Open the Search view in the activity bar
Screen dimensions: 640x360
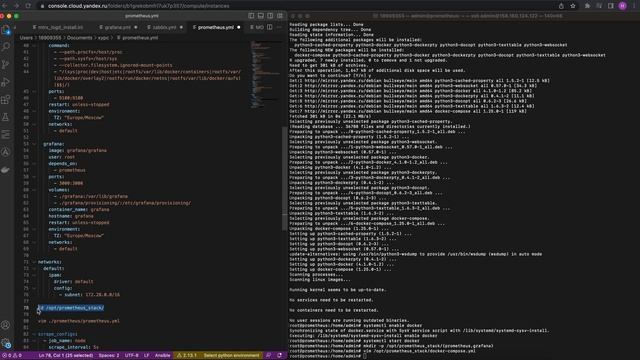click(x=6, y=47)
